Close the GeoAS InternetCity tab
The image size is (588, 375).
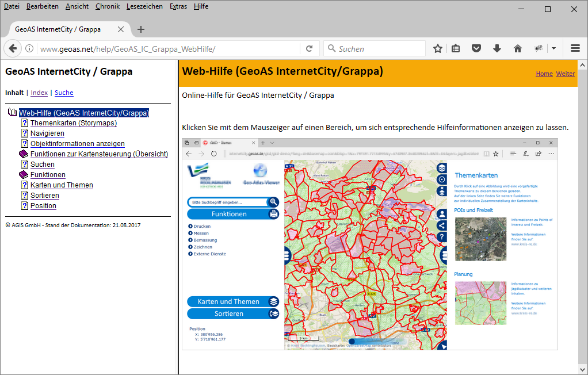pos(121,29)
